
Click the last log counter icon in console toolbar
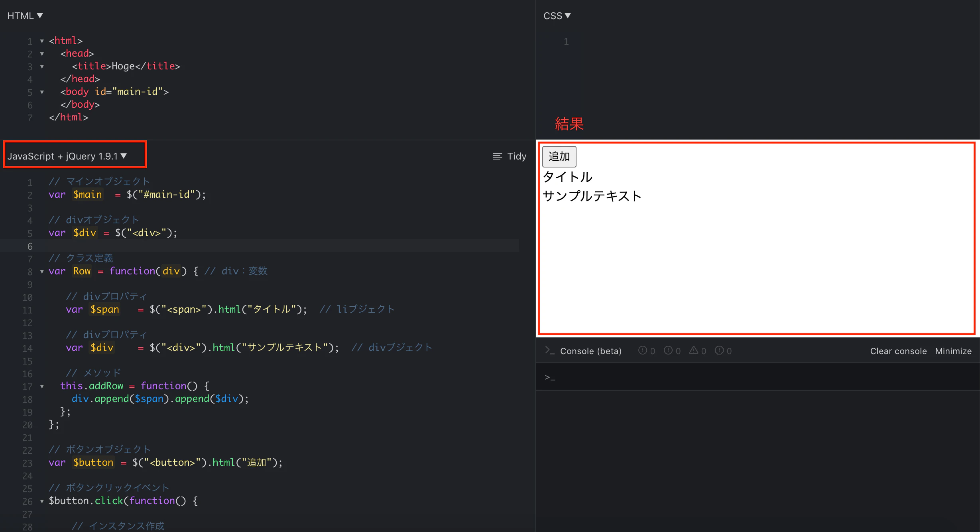pyautogui.click(x=720, y=350)
